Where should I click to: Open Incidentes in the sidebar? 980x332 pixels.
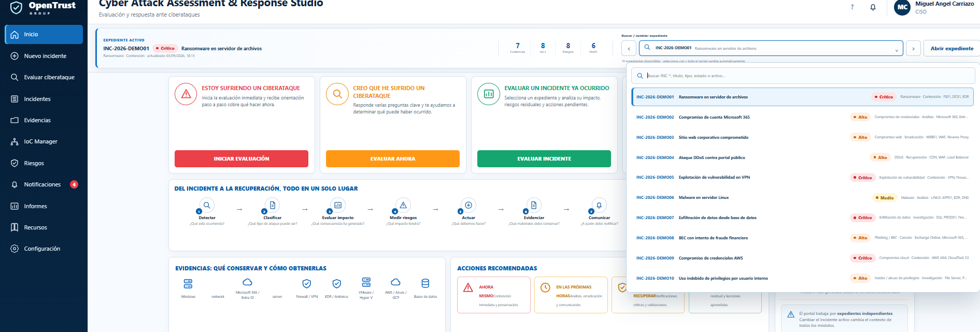44,99
